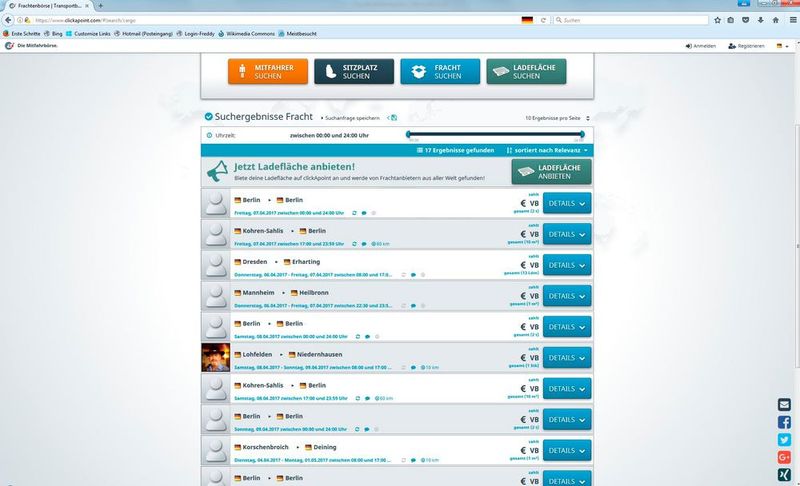Click the Anmelden login link

pyautogui.click(x=701, y=46)
